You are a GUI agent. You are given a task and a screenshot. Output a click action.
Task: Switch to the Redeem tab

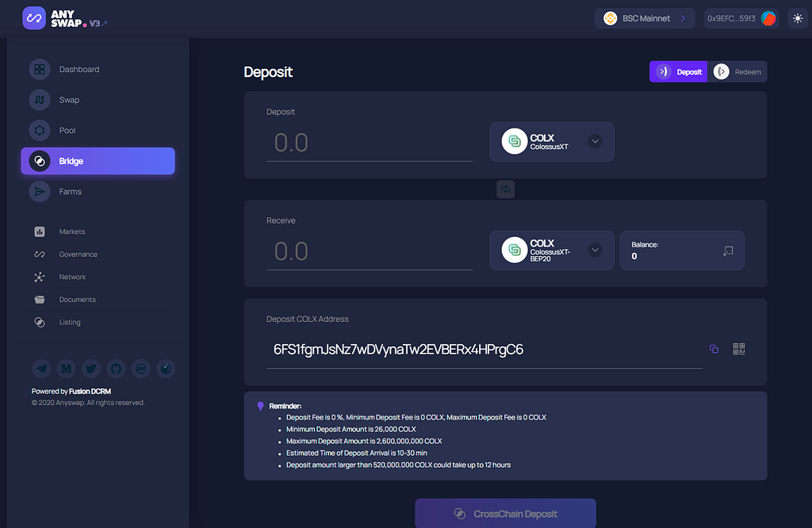[x=737, y=71]
